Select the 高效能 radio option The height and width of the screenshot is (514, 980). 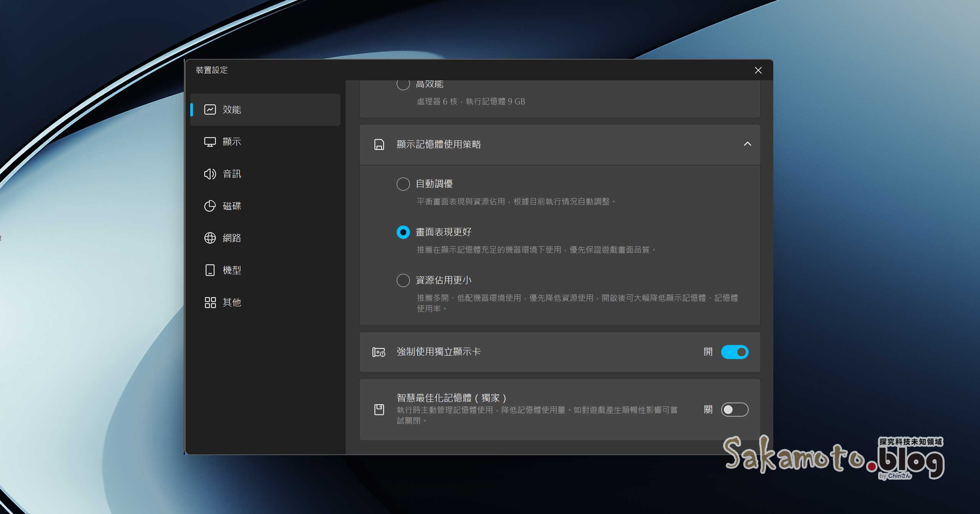(403, 84)
